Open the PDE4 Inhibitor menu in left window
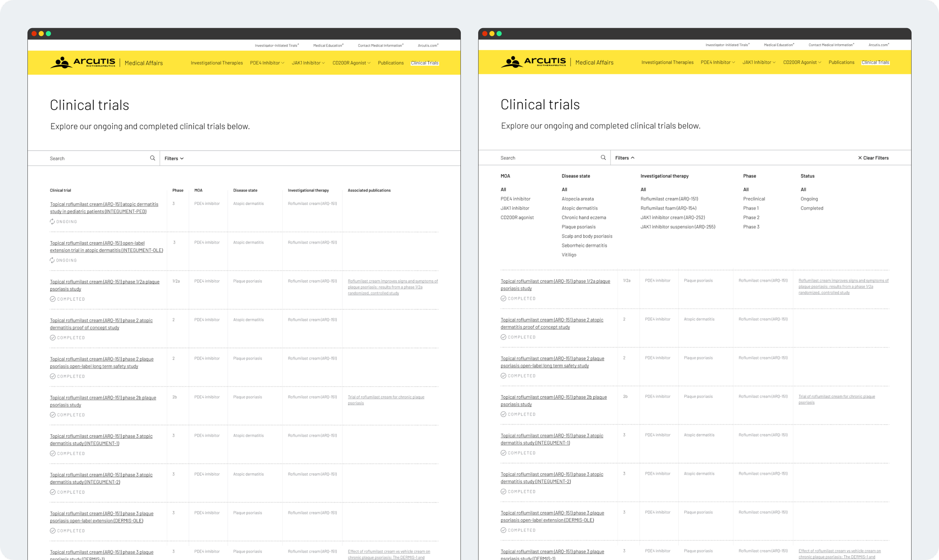This screenshot has height=560, width=939. click(267, 63)
